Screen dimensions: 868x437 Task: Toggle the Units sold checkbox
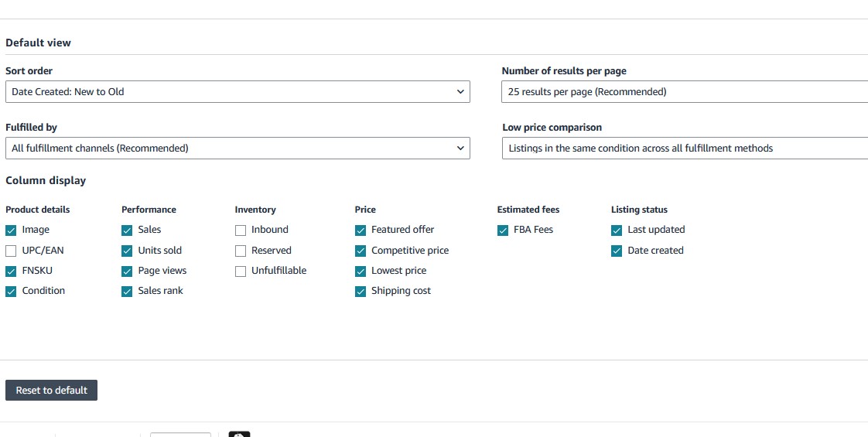pos(127,251)
